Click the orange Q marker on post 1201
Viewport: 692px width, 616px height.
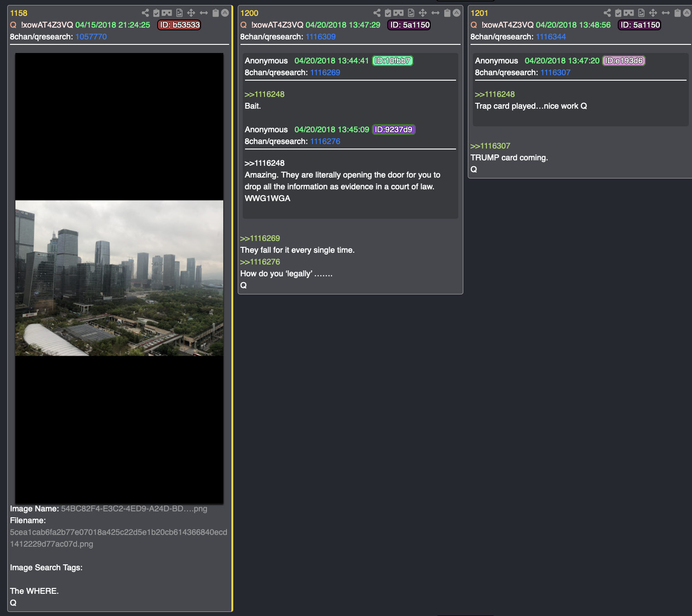474,25
